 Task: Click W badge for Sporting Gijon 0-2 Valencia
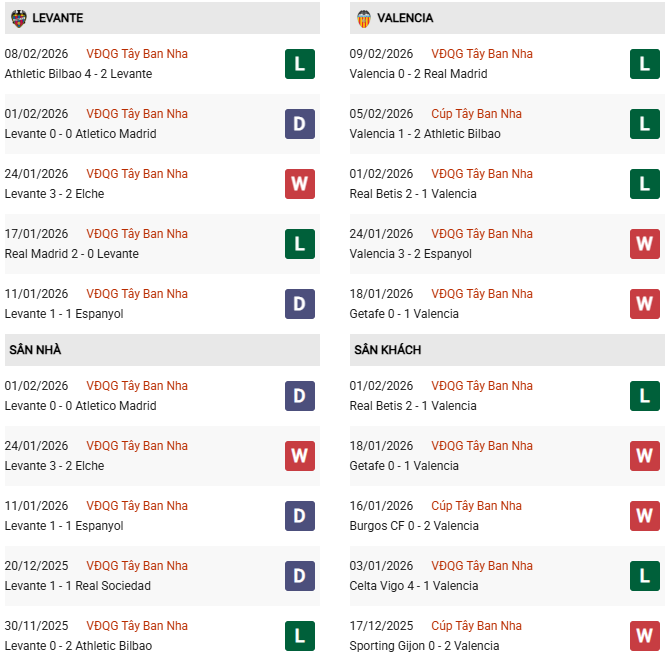[x=644, y=636]
